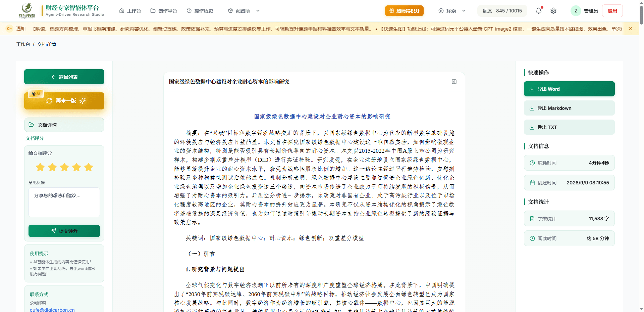Close the notification banner
The image size is (644, 312).
coord(630,29)
